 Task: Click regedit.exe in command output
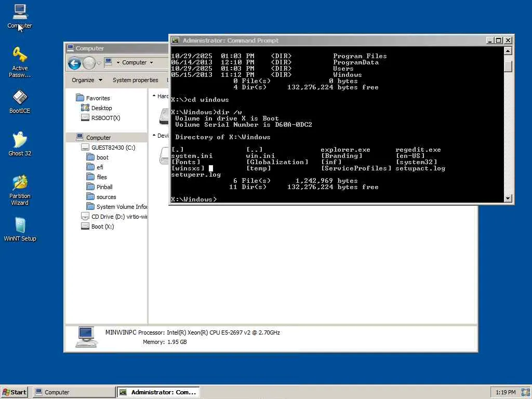click(x=418, y=150)
